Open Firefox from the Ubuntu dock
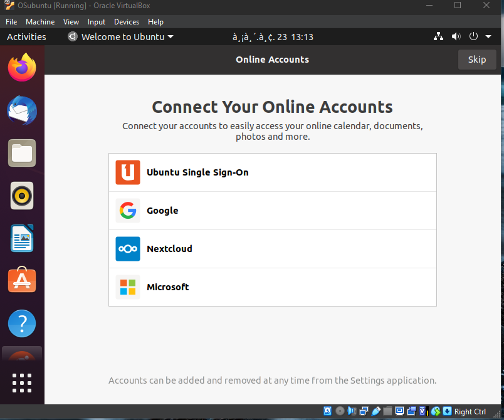504x420 pixels. point(22,68)
